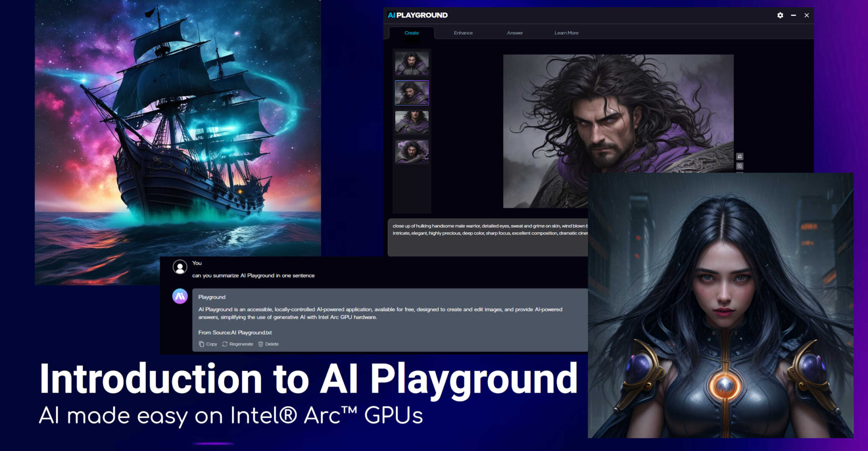Image resolution: width=868 pixels, height=451 pixels.
Task: Click 'From Source:AI Playground.txt' text
Action: click(x=235, y=332)
